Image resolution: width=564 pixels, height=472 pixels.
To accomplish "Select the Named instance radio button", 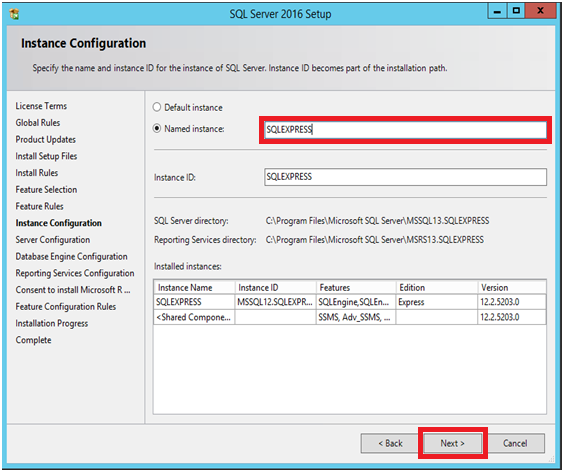I will pos(157,128).
